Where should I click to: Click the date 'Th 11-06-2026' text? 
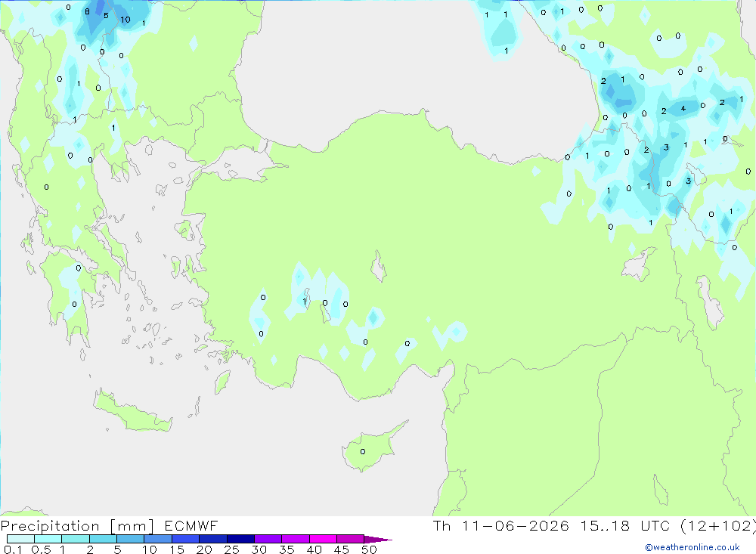pyautogui.click(x=501, y=525)
